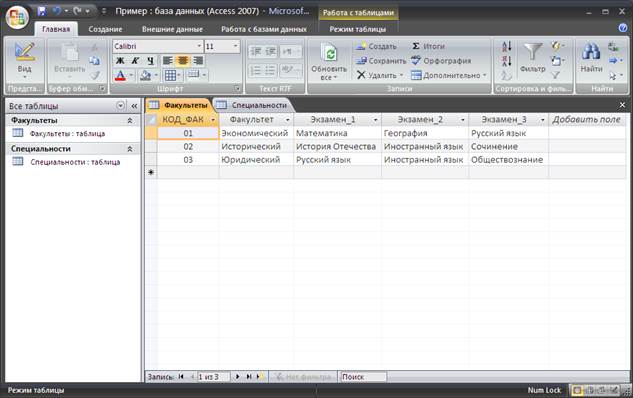The width and height of the screenshot is (633, 398).
Task: Open the Работа с базами данных tab
Action: (264, 29)
